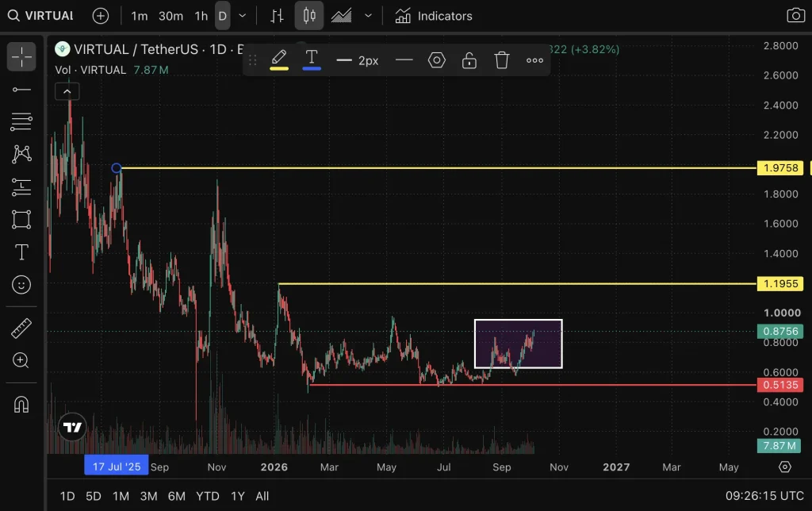Set range to YTD
812x511 pixels.
point(207,496)
